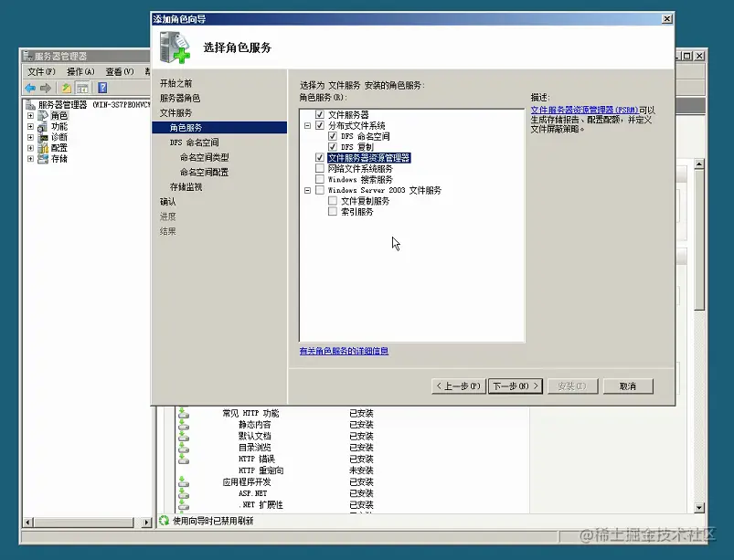The height and width of the screenshot is (560, 734).
Task: Go to the 存储监视 wizard step
Action: pos(186,187)
